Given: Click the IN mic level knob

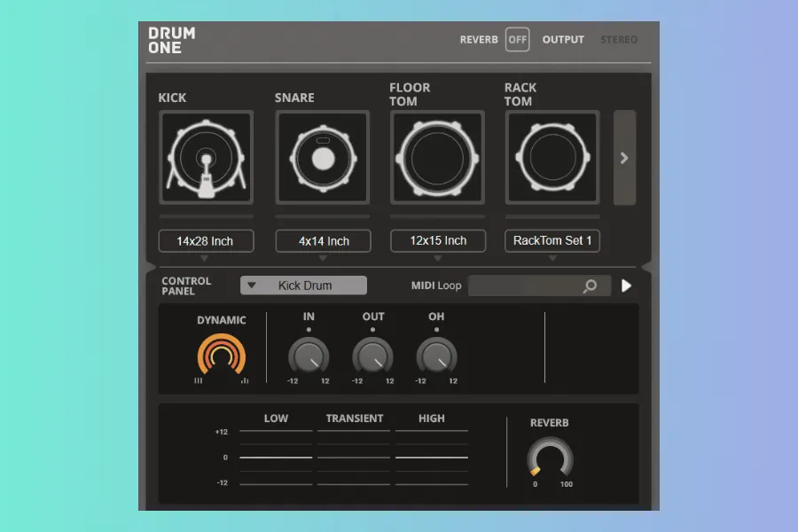Looking at the screenshot, I should tap(309, 356).
